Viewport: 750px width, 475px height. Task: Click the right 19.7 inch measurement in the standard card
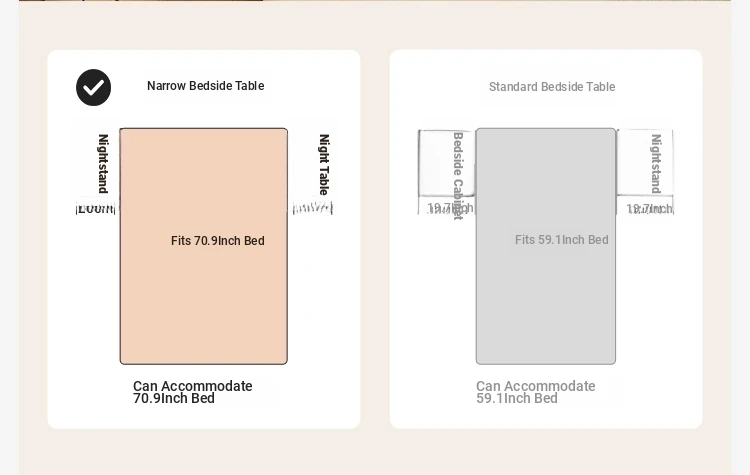tap(649, 209)
